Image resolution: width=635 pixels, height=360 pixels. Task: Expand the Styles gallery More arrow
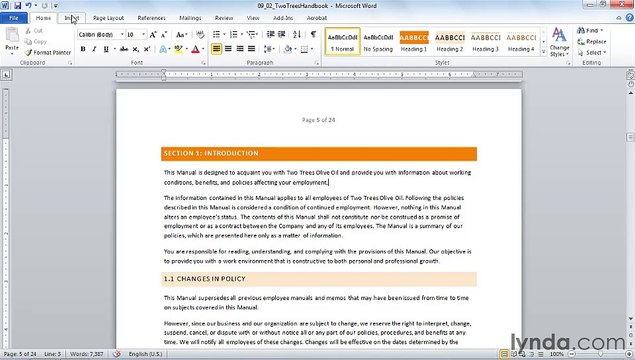(x=543, y=51)
